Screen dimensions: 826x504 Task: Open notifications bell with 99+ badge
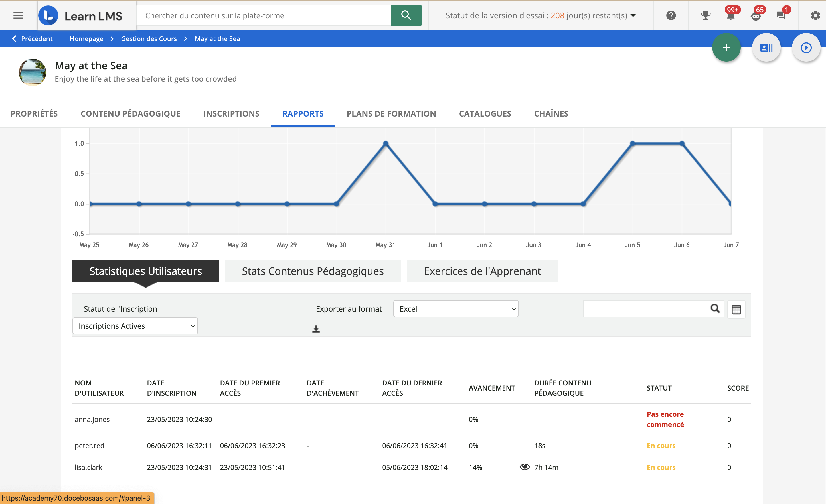(x=731, y=15)
